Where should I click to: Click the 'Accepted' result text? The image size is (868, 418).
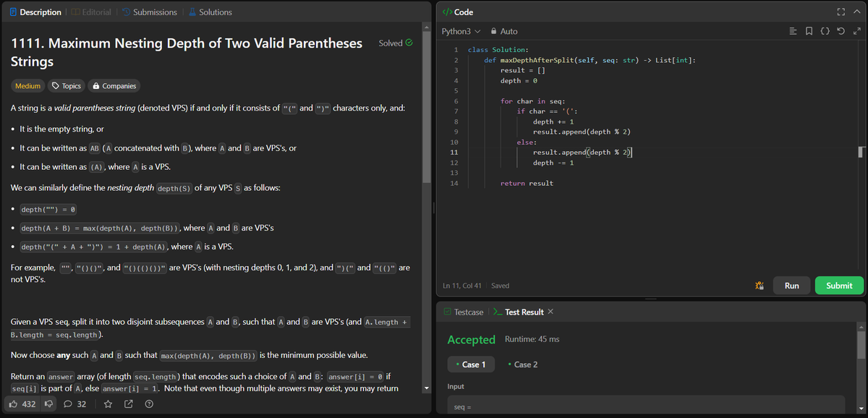(471, 339)
